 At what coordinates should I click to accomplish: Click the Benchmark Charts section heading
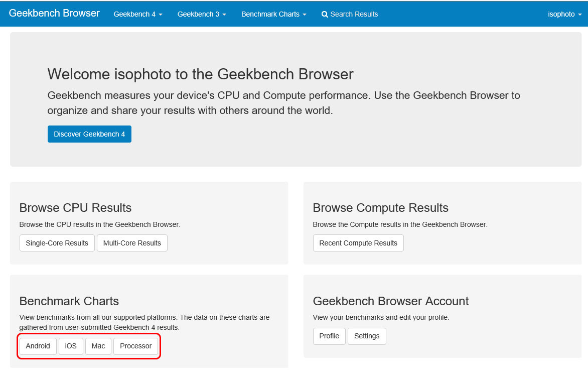[x=69, y=301]
